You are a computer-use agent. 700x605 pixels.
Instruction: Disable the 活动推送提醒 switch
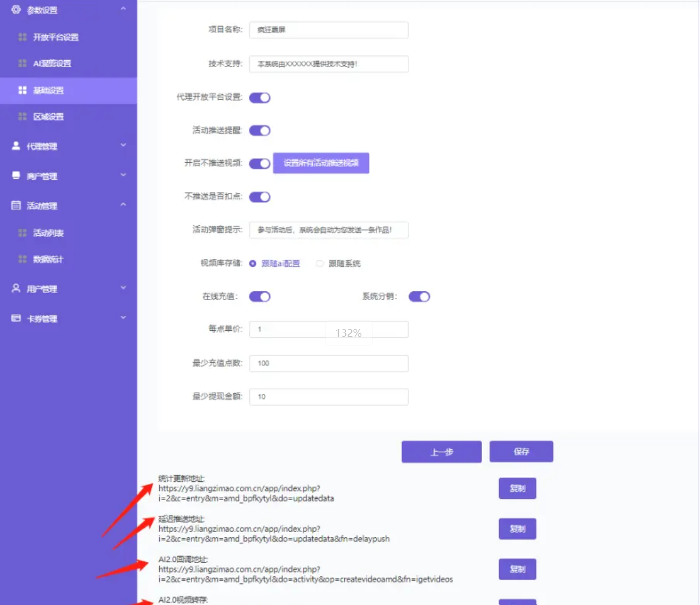click(259, 130)
